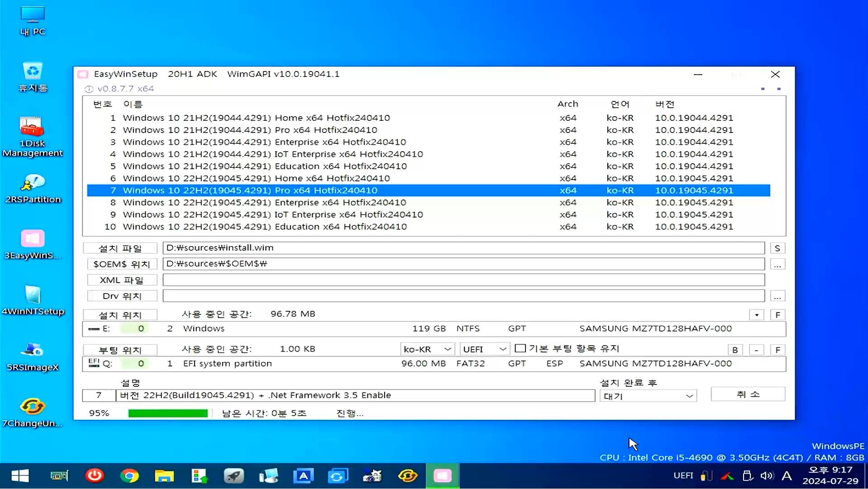Viewport: 868px width, 489px height.
Task: Click the empty XML 파일 input field
Action: (463, 280)
